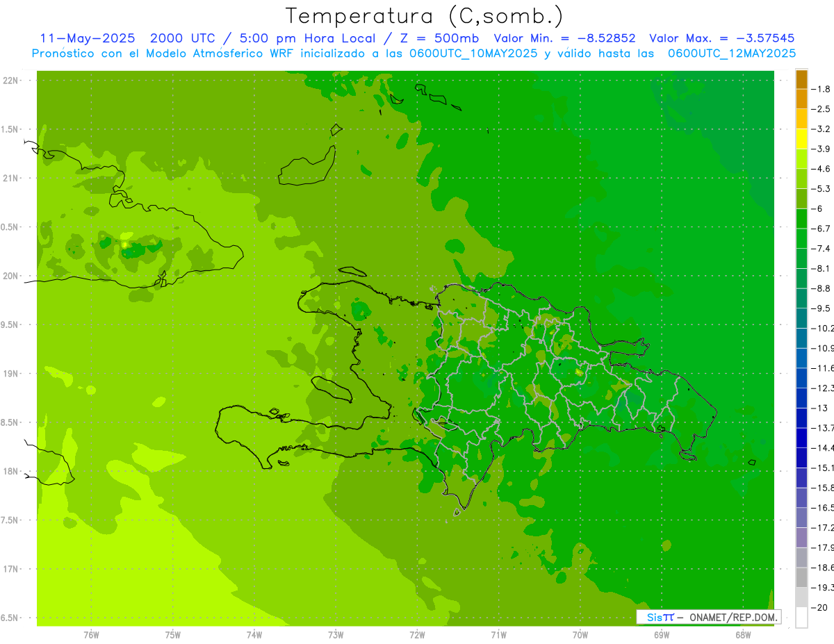Click the '-7.4' colorbar value
The image size is (834, 644).
(821, 249)
